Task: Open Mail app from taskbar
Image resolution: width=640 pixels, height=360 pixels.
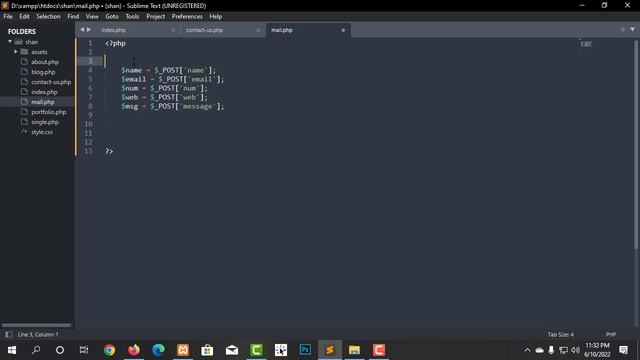Action: (x=232, y=350)
